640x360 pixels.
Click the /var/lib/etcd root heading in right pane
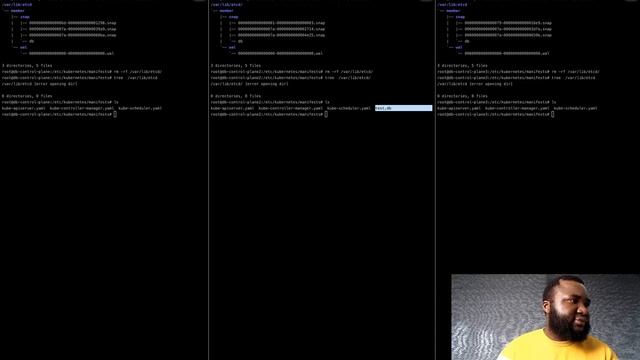pos(452,5)
